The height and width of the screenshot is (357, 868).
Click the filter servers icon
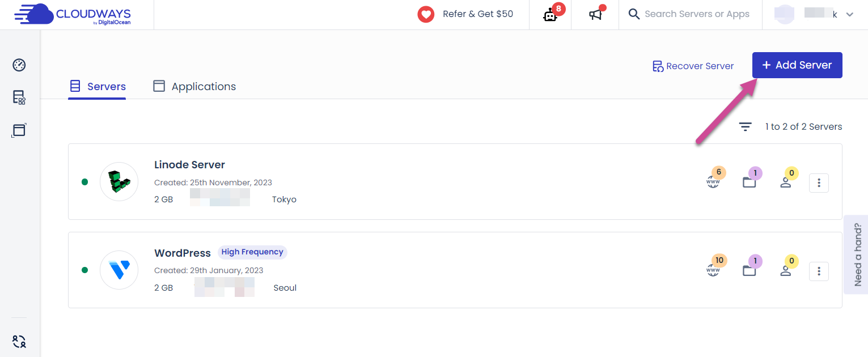[x=745, y=127]
